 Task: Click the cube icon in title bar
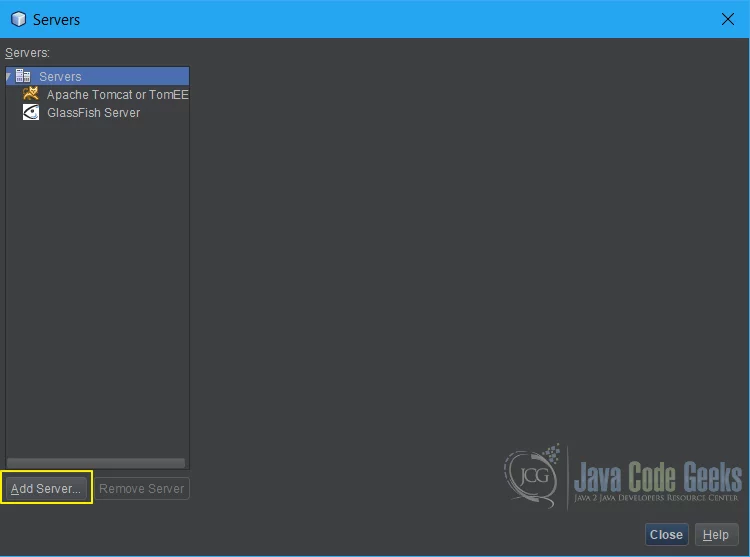[19, 19]
